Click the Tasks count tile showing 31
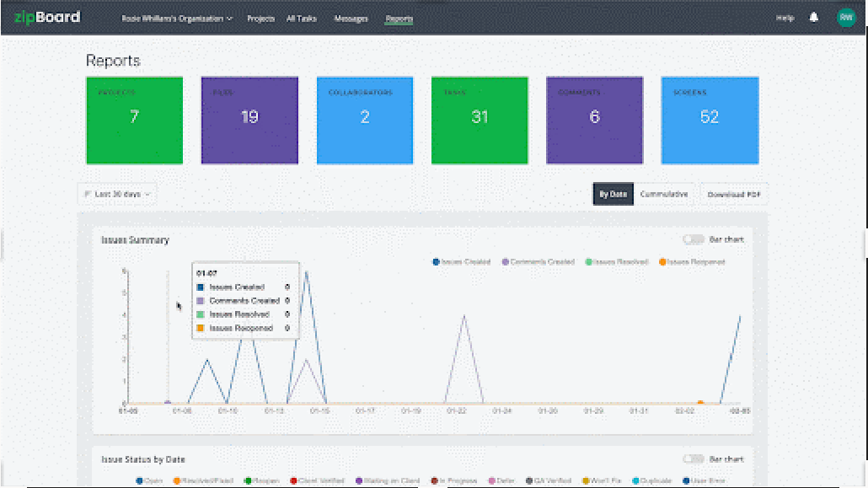This screenshot has height=488, width=868. (480, 120)
